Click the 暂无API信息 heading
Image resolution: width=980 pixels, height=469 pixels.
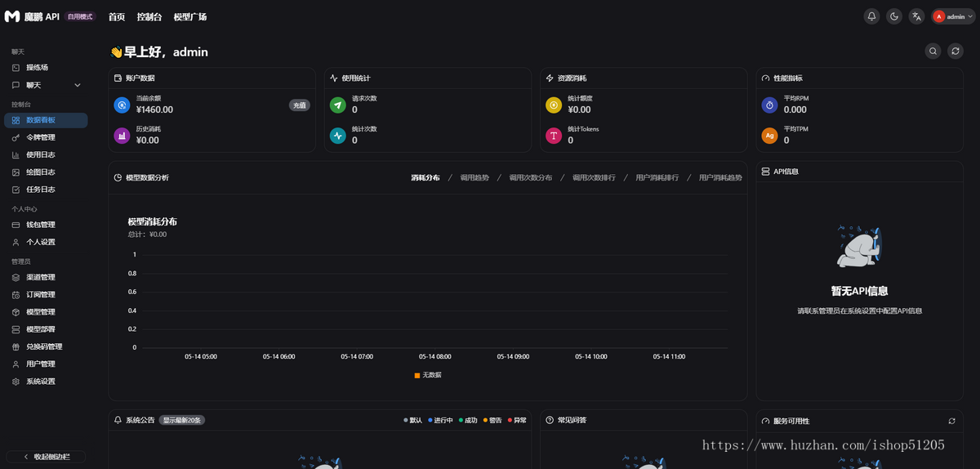tap(859, 291)
